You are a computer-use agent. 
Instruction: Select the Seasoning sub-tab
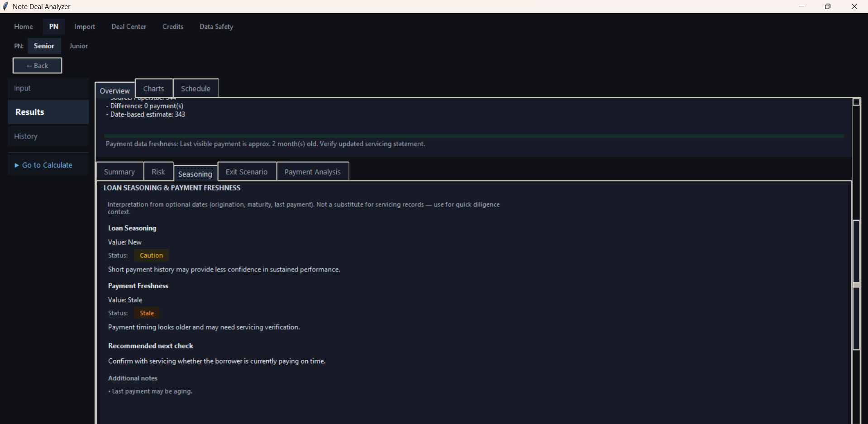coord(195,174)
